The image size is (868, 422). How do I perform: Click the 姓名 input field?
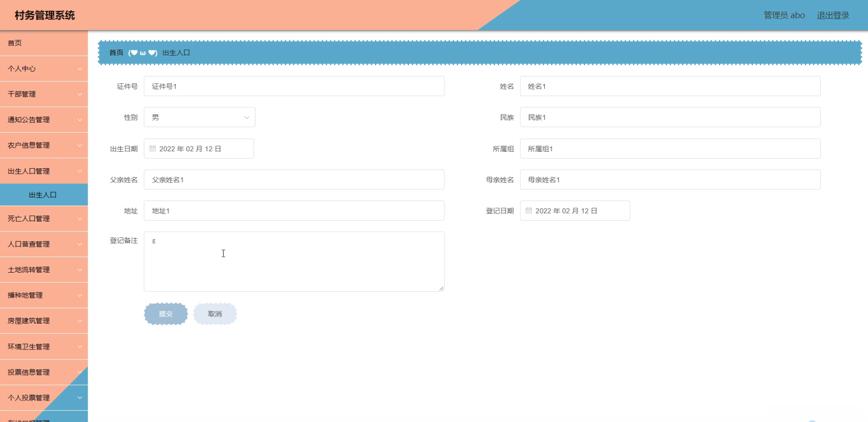click(x=670, y=86)
